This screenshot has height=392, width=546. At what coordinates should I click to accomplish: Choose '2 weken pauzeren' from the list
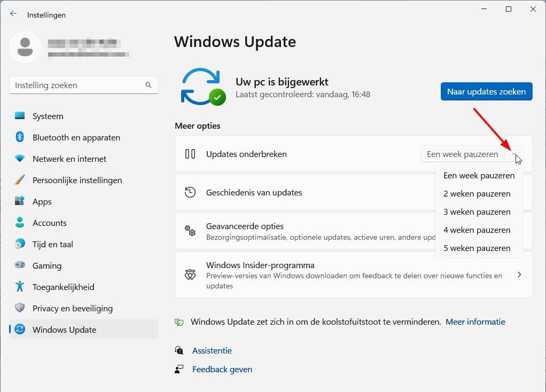(x=477, y=194)
